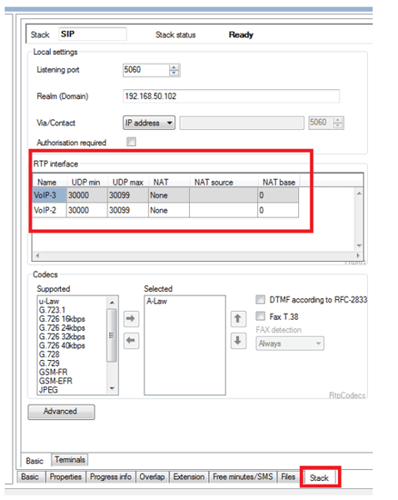Click Supported codecs scrollbar thumb
The image size is (398, 500).
pos(112,335)
